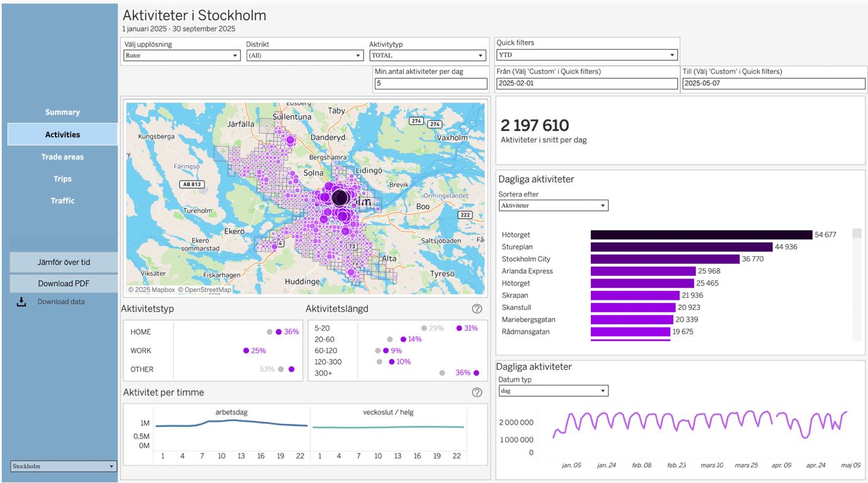Click the download data icon
Image resolution: width=868 pixels, height=483 pixels.
21,302
